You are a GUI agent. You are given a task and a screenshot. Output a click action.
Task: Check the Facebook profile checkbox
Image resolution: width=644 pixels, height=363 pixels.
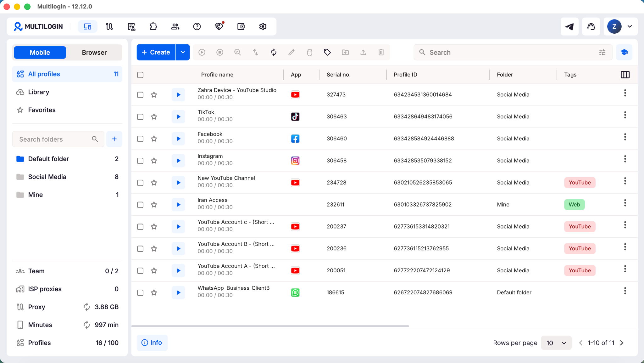[140, 139]
